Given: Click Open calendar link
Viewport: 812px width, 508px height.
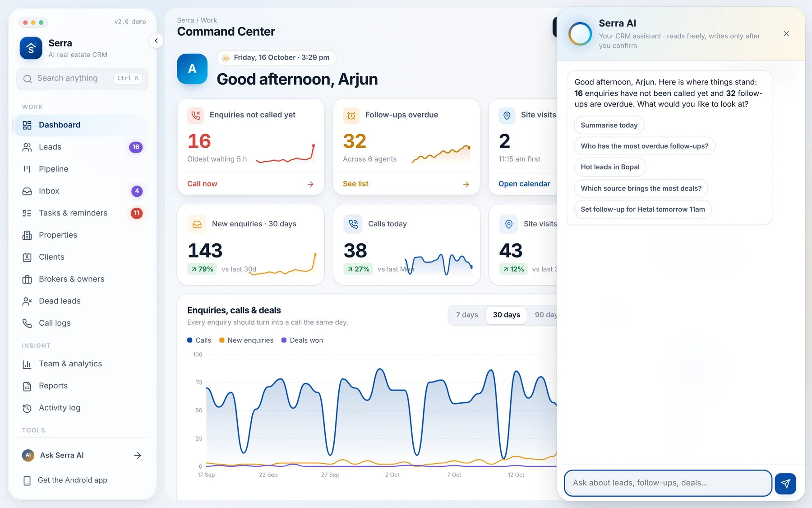Looking at the screenshot, I should click(524, 184).
